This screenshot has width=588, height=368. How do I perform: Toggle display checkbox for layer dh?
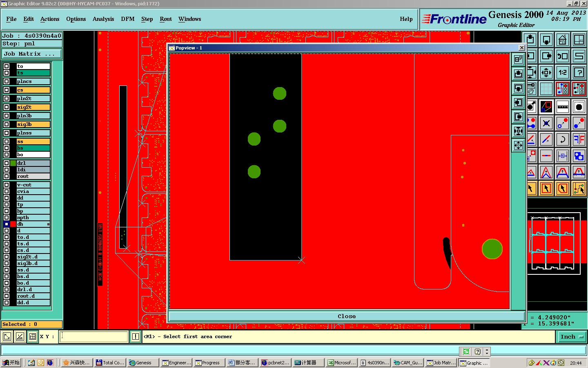[x=7, y=224]
